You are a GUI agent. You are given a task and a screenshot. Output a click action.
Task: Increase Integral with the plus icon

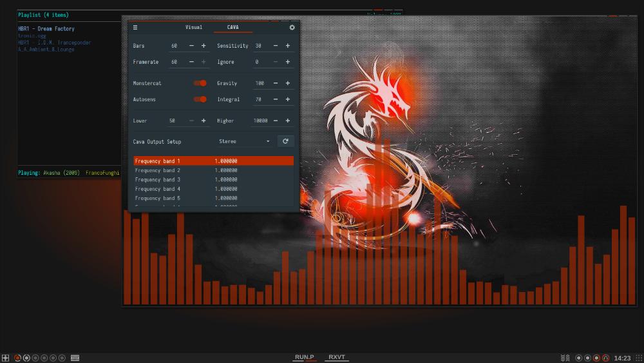pos(288,99)
